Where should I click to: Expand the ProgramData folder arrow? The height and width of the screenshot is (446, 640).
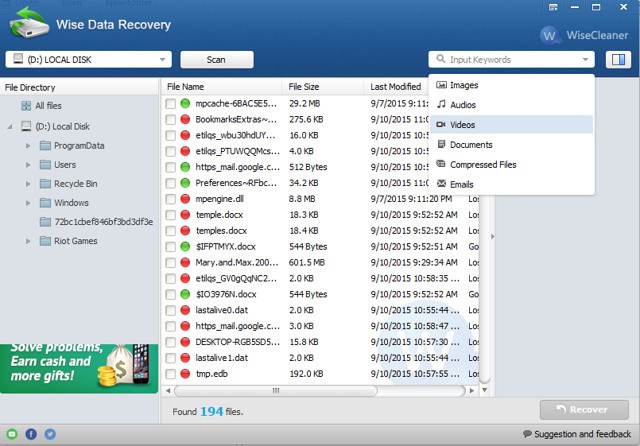pyautogui.click(x=28, y=146)
